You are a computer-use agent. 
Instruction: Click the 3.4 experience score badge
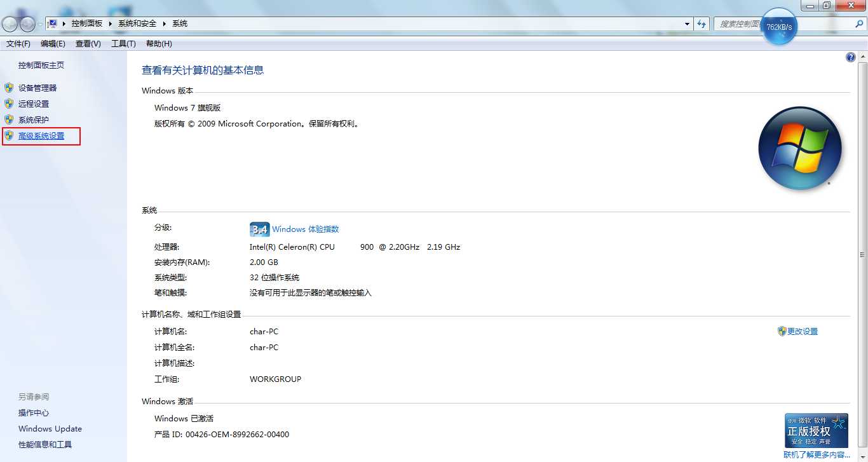pos(260,229)
